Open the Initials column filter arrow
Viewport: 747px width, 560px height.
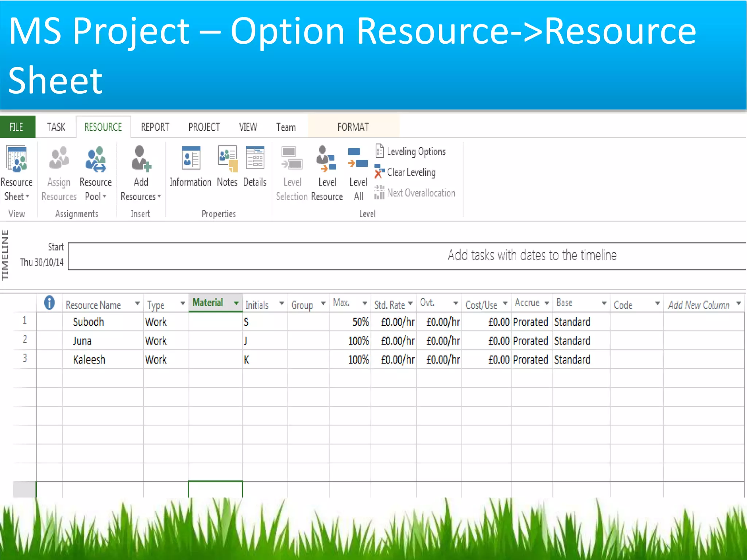click(x=282, y=303)
